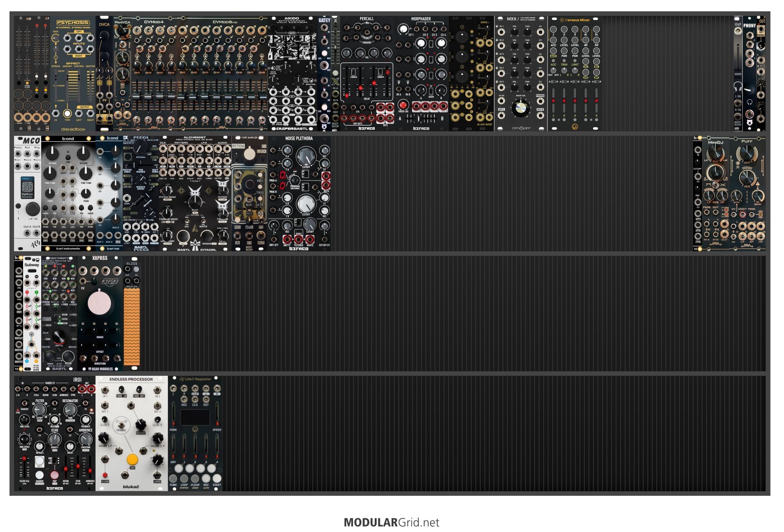Screen dimensions: 784x532
Task: Click the yellow infinity button on Endless Processor
Action: [x=132, y=460]
